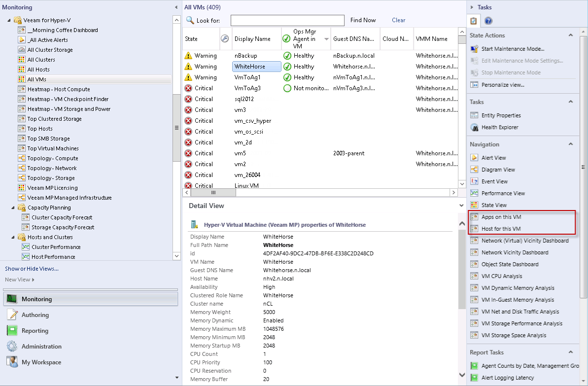Click the Monitoring workspace icon
The image size is (588, 386).
point(12,299)
